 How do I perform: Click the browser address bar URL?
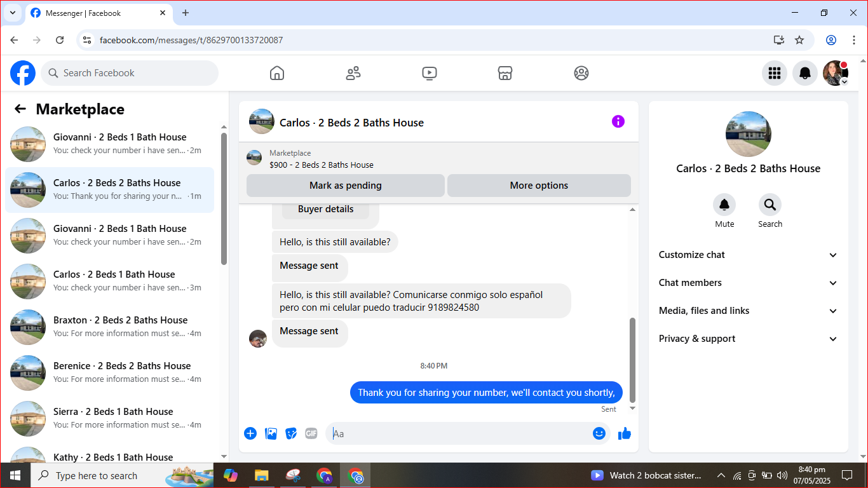pyautogui.click(x=191, y=40)
